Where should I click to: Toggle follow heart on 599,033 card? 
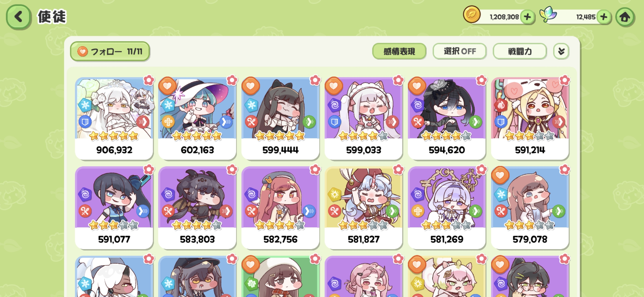point(334,86)
